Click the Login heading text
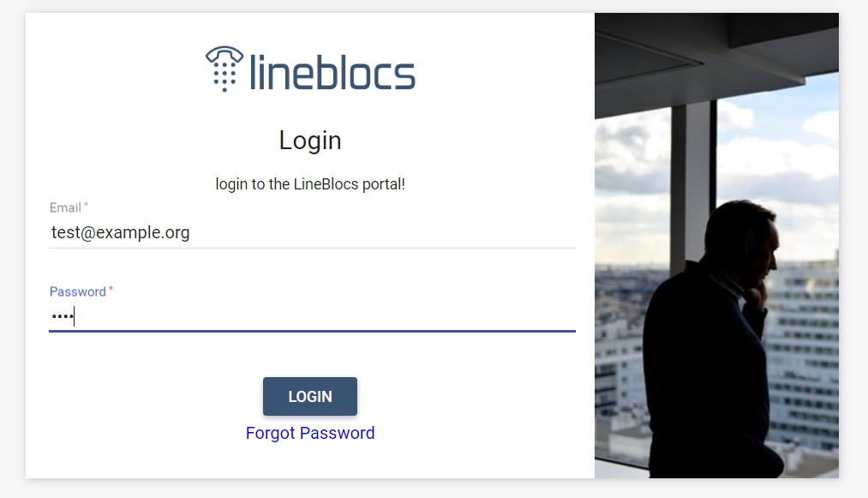 pyautogui.click(x=310, y=141)
